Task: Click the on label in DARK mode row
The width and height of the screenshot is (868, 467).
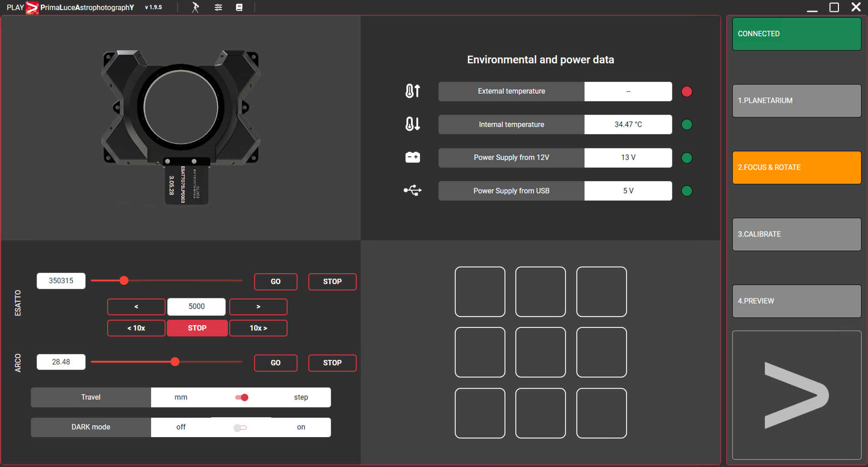Action: 301,427
